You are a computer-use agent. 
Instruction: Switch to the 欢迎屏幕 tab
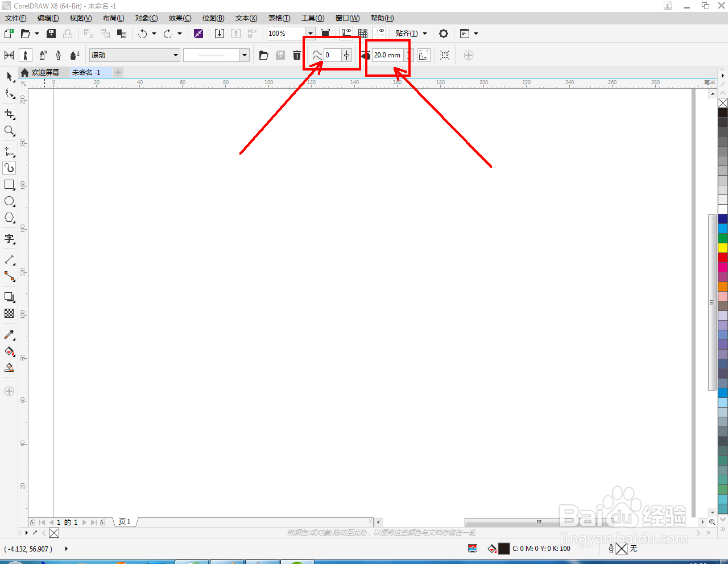pos(44,73)
